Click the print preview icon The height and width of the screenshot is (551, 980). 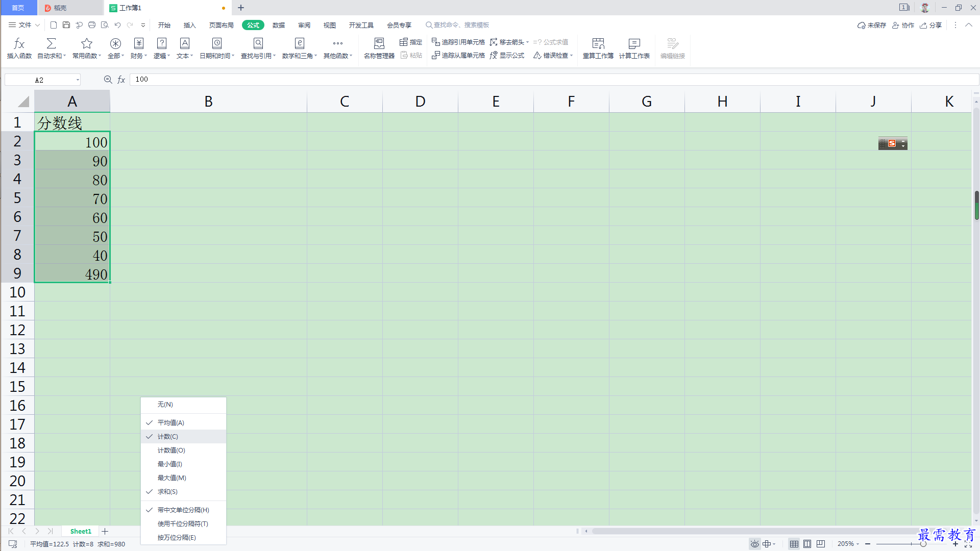click(x=105, y=25)
